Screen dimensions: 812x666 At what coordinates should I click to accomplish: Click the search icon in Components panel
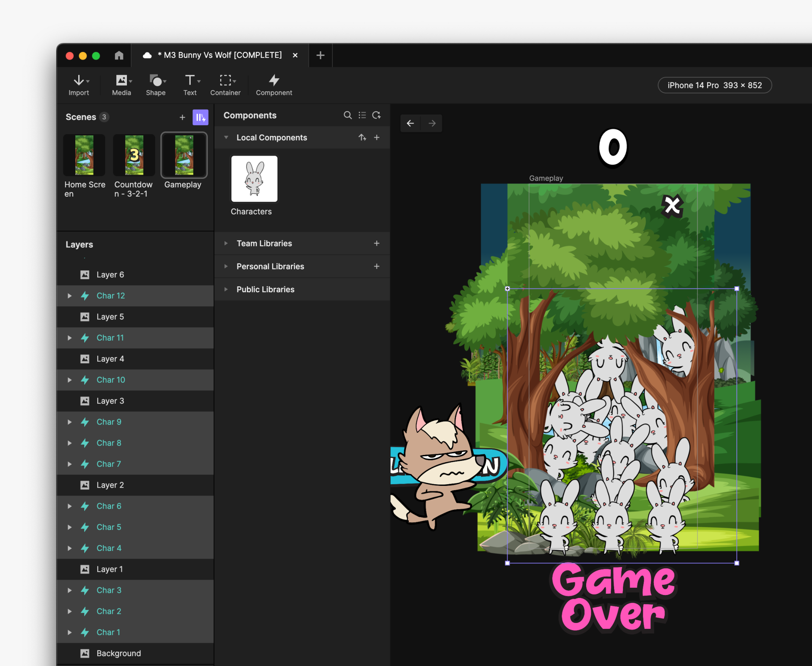(348, 115)
